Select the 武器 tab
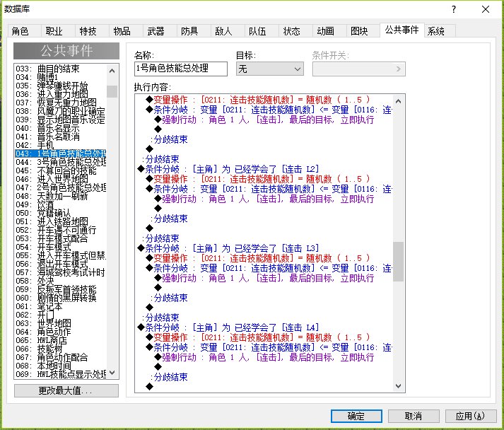 pos(160,31)
